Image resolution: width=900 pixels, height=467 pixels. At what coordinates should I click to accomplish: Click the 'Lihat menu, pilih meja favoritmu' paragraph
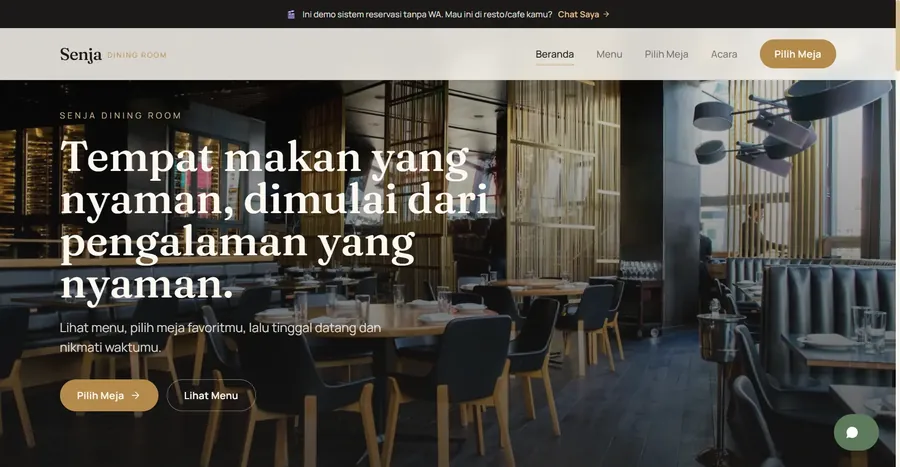tap(220, 337)
